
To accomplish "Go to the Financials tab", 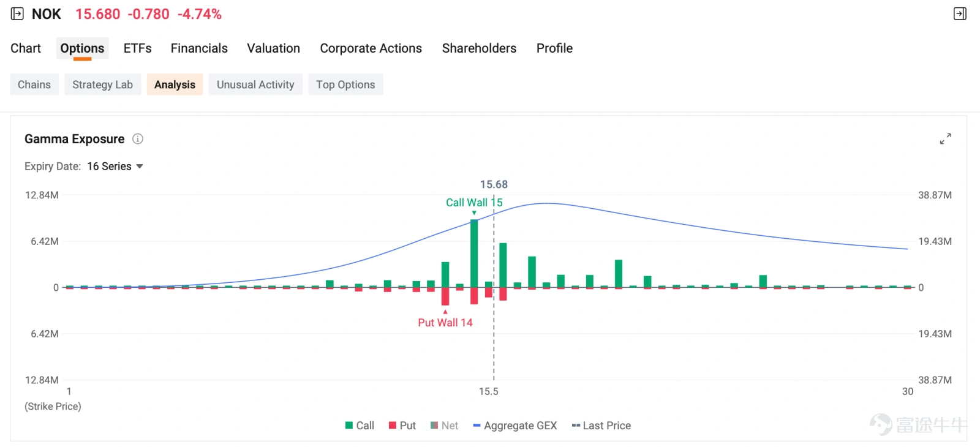I will click(199, 48).
